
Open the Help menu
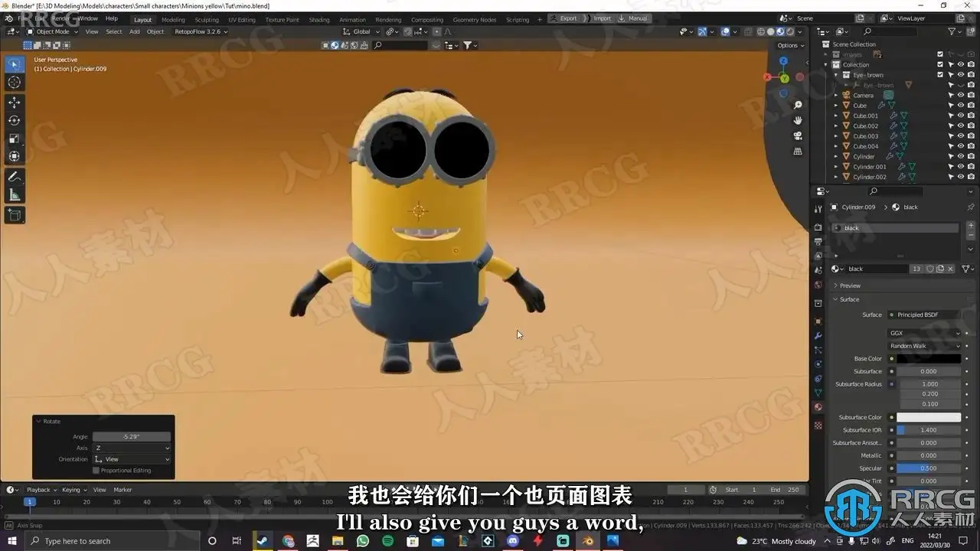pos(112,18)
